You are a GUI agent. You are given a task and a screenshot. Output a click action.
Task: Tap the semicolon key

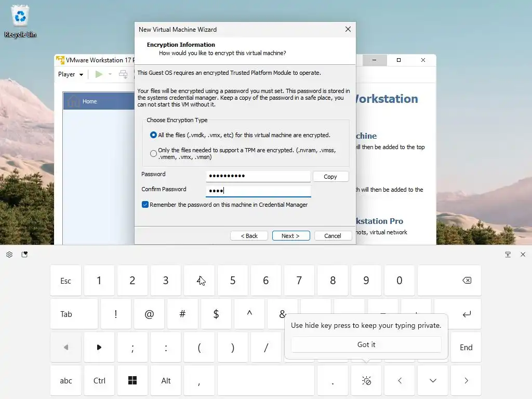tap(132, 347)
